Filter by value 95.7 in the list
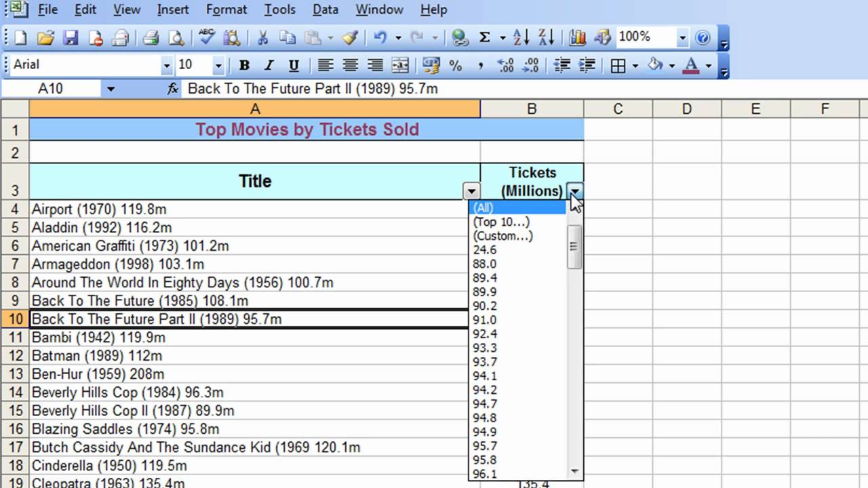This screenshot has width=868, height=488. coord(519,446)
